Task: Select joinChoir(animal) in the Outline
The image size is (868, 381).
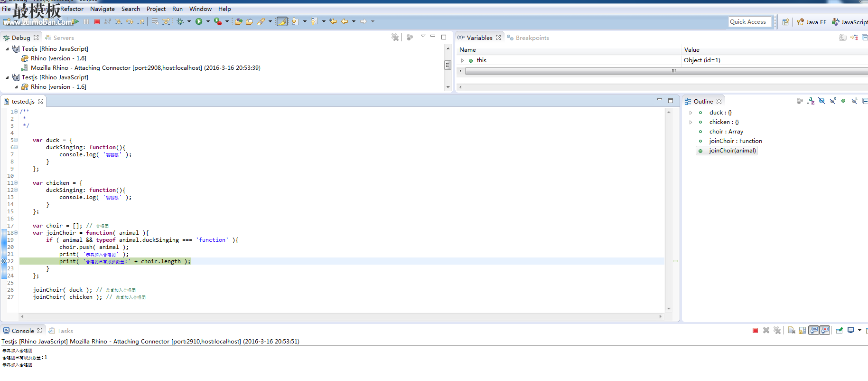Action: 732,151
